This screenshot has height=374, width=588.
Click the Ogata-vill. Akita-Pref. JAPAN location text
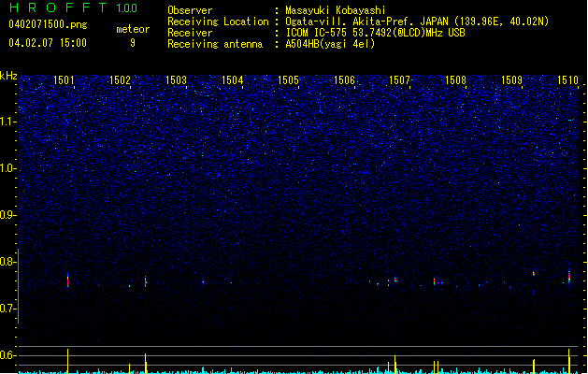[417, 22]
